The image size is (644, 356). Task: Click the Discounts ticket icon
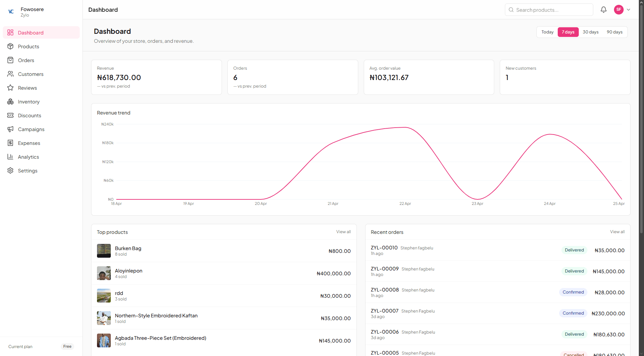(x=10, y=115)
